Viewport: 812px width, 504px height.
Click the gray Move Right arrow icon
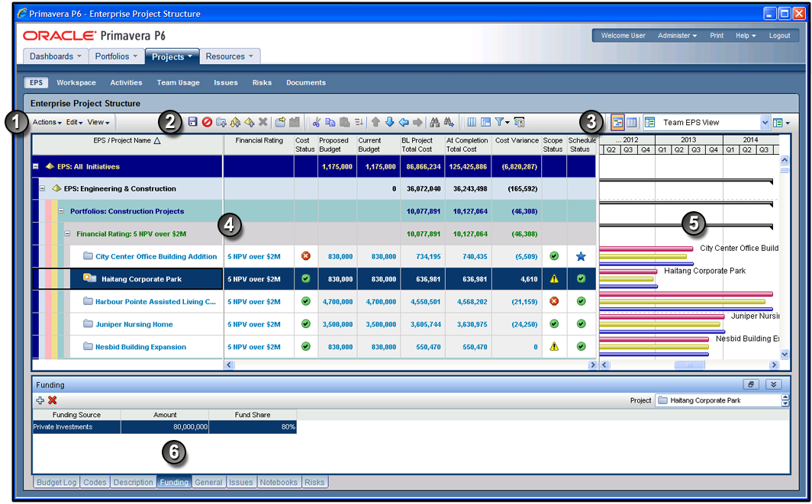coord(417,122)
